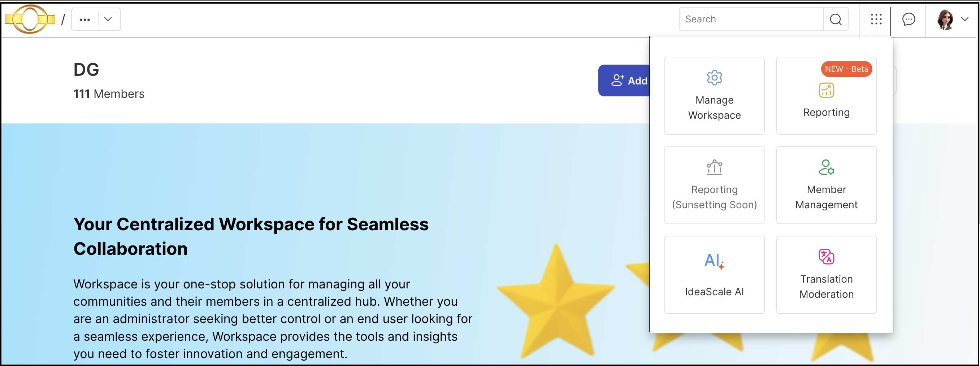Image resolution: width=980 pixels, height=366 pixels.
Task: Focus the Search input field
Action: [x=751, y=19]
